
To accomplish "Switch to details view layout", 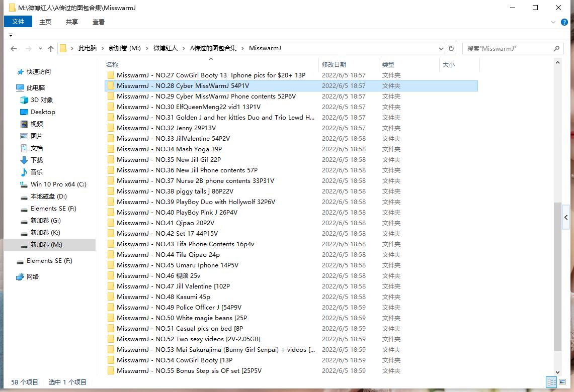I will [x=551, y=382].
